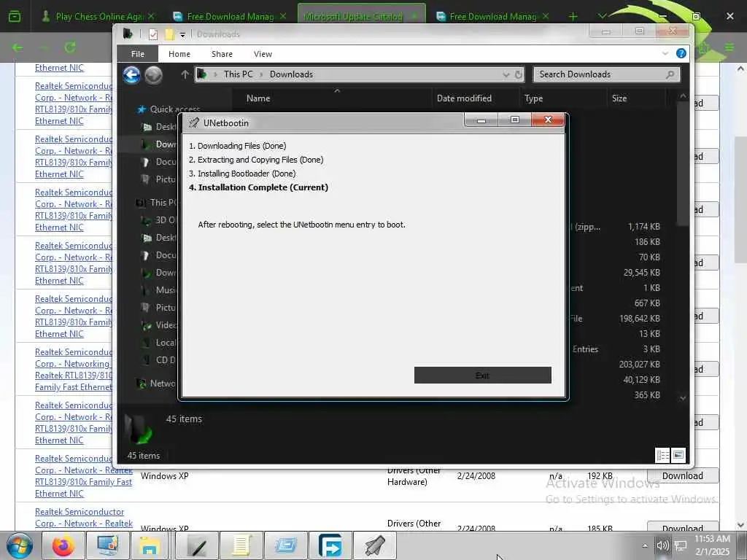Sort files by Name column
Image resolution: width=747 pixels, height=560 pixels.
(258, 98)
